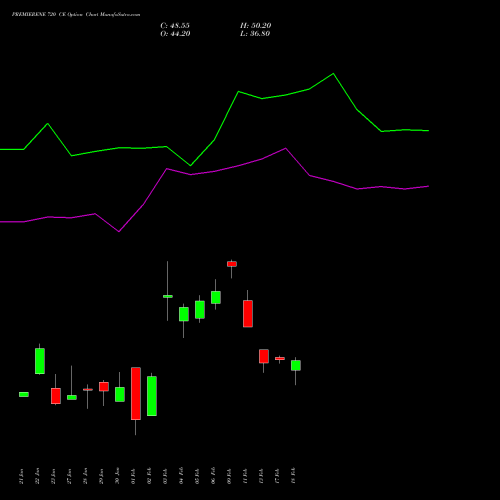Click the small green candle above 21 Jan

[x=24, y=394]
